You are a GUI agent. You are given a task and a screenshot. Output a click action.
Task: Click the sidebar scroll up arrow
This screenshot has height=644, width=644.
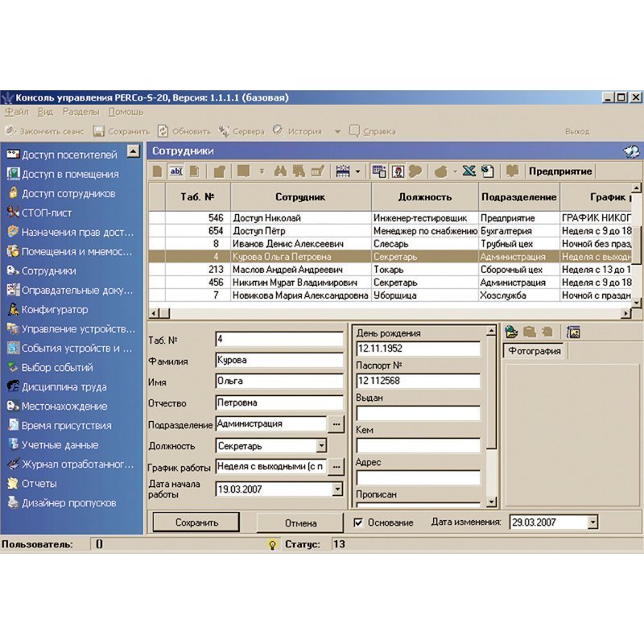pos(134,151)
